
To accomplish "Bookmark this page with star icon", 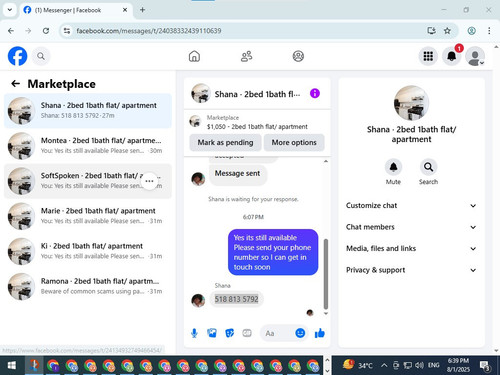I will [447, 31].
